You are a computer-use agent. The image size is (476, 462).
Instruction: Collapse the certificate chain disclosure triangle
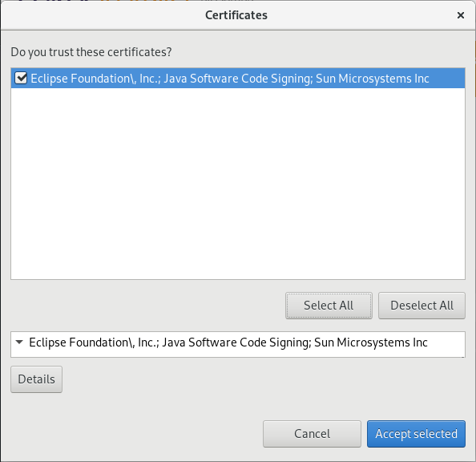point(19,342)
